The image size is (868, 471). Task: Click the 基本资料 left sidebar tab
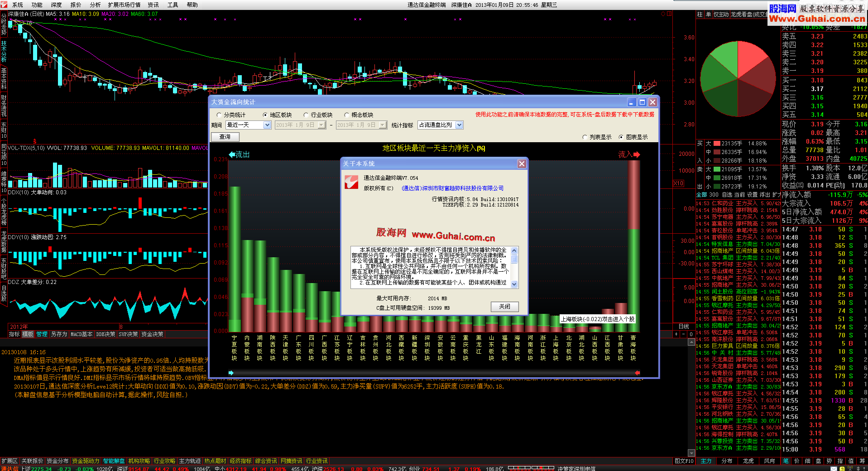tap(4, 78)
